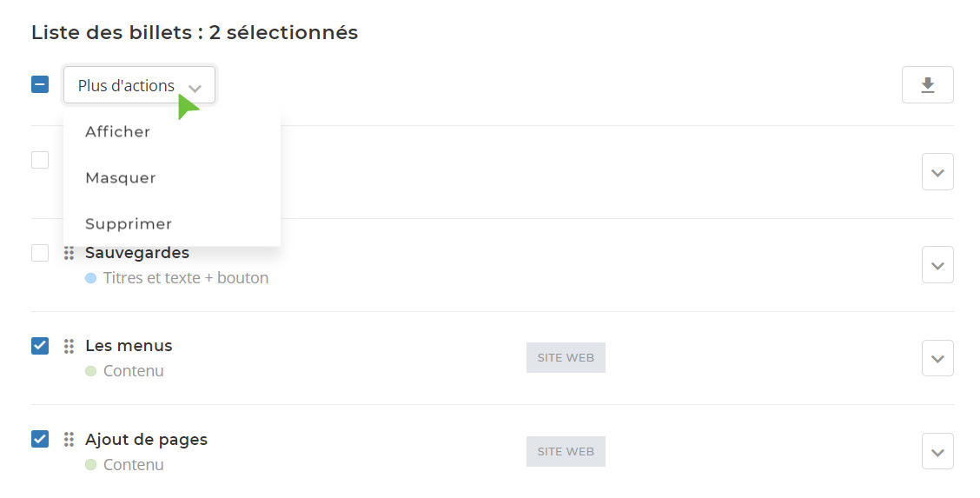Click the download icon button

928,85
